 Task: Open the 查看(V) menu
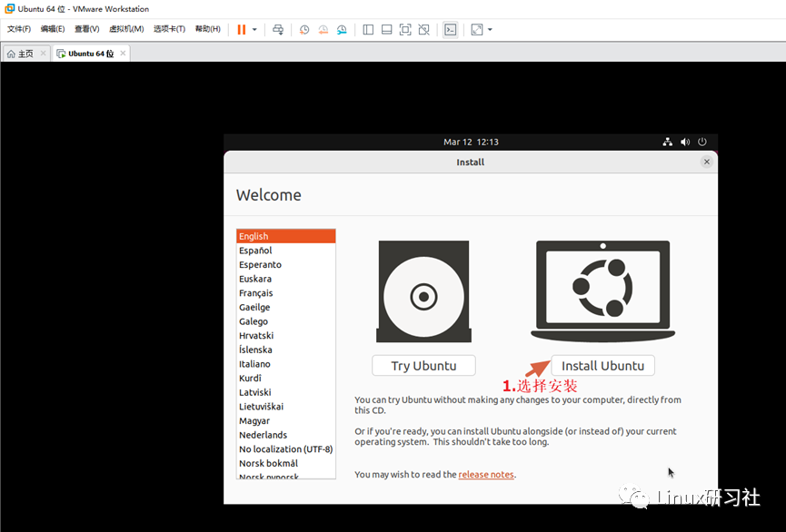(x=87, y=29)
